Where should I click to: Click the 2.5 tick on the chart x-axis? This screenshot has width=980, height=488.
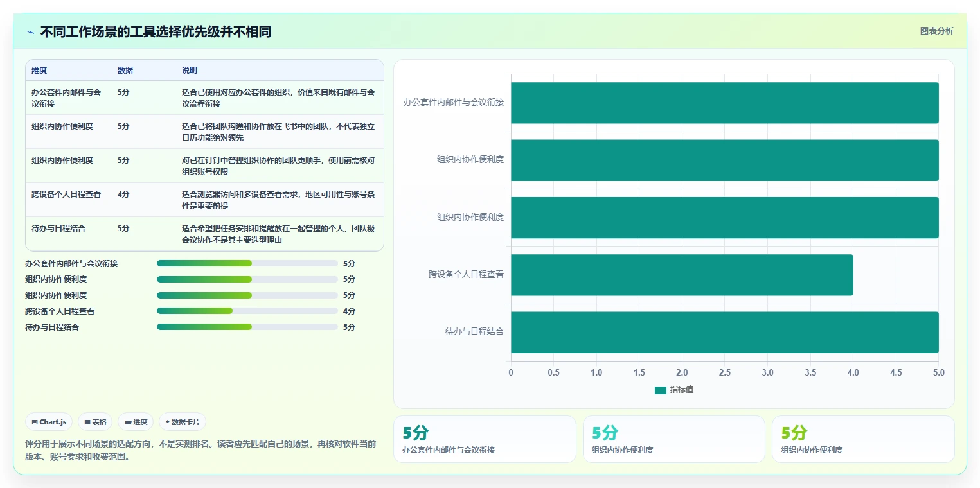click(725, 372)
